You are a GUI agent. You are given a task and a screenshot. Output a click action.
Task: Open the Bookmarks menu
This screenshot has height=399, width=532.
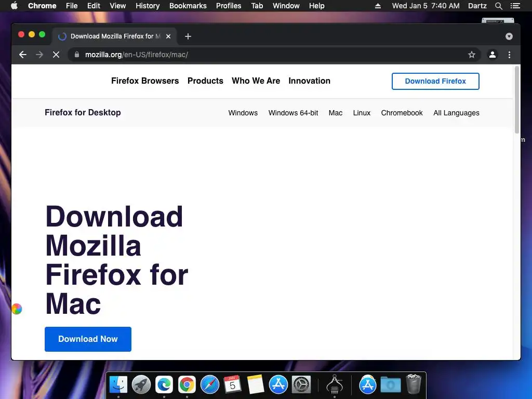[188, 6]
